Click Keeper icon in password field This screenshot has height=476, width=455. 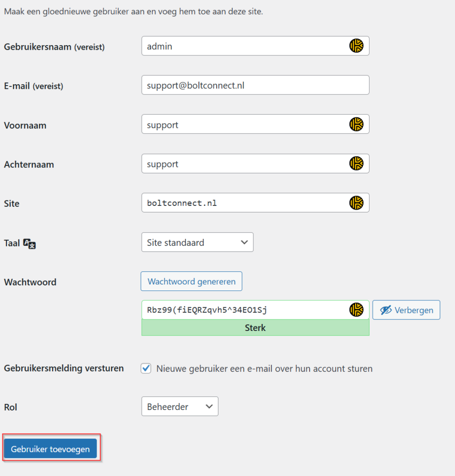[x=356, y=310]
